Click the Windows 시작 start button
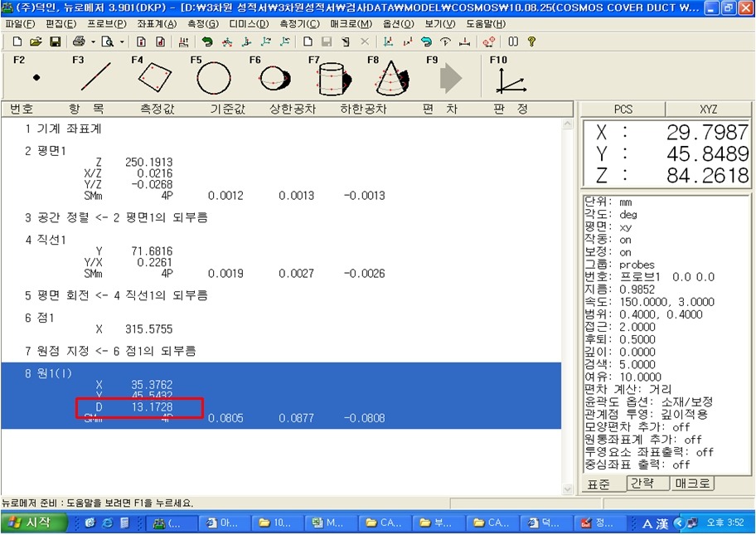 [x=29, y=523]
